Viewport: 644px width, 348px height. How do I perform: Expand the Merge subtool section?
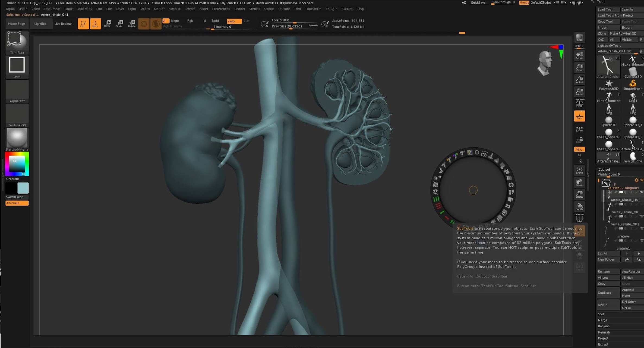pyautogui.click(x=602, y=320)
